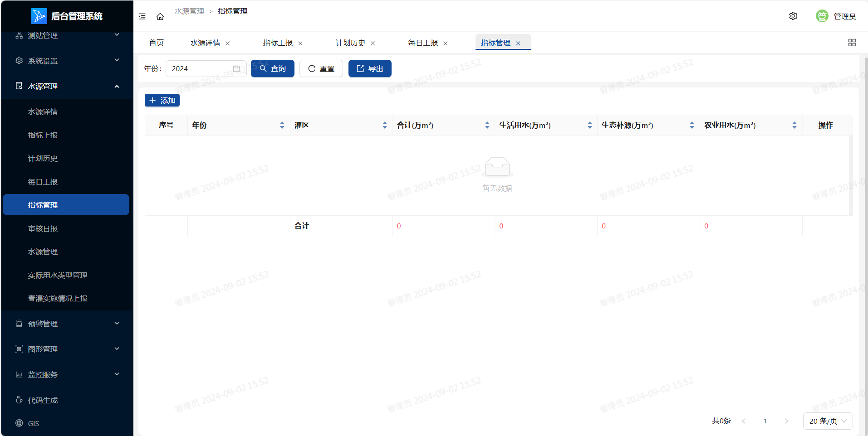Open the 20 条/页 page size dropdown

828,421
